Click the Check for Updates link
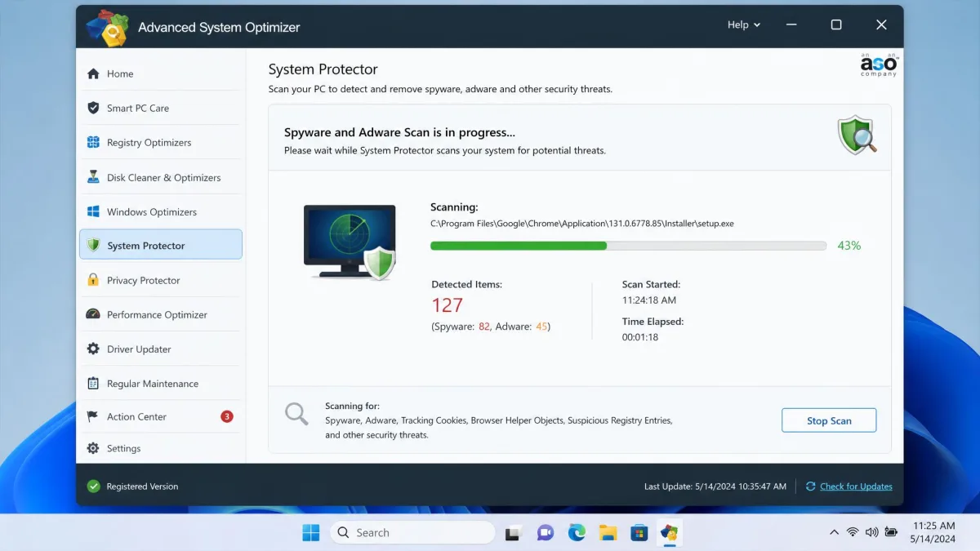Screen dimensions: 980x551 (856, 487)
